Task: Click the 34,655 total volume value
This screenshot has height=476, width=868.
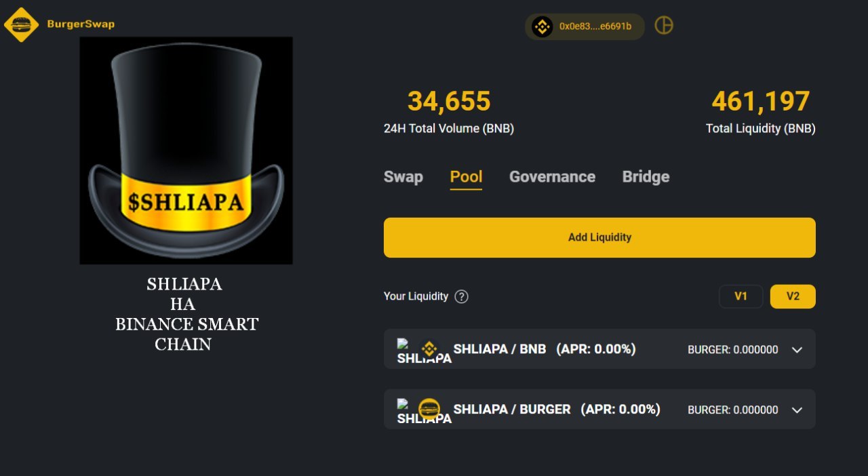Action: [x=449, y=102]
